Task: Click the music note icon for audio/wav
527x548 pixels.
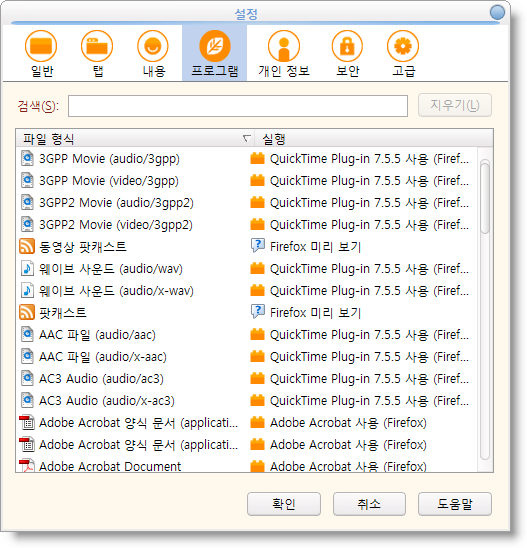Action: point(27,268)
